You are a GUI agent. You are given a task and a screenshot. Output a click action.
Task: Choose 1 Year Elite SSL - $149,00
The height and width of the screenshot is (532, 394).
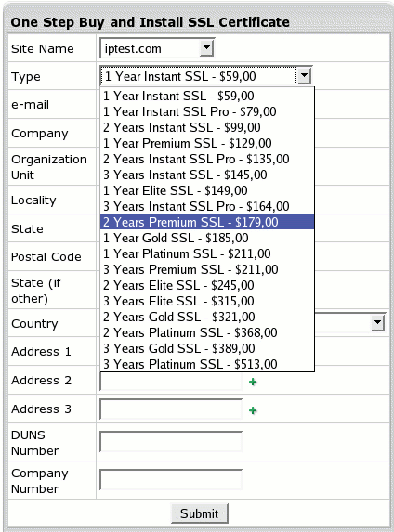(x=207, y=190)
